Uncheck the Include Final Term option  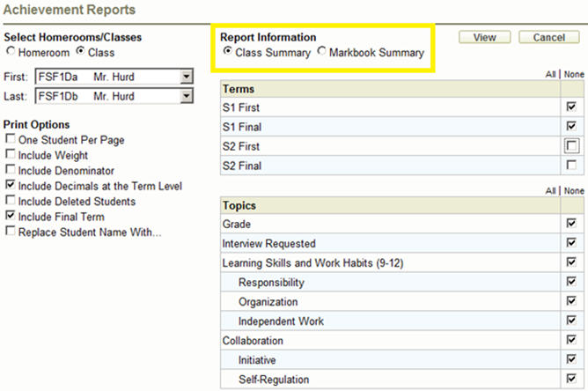point(10,216)
